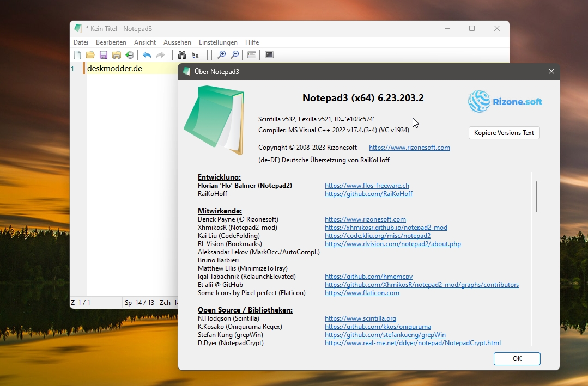Click the grayed-out Redo arrow
Viewport: 588px width, 386px height.
point(160,55)
